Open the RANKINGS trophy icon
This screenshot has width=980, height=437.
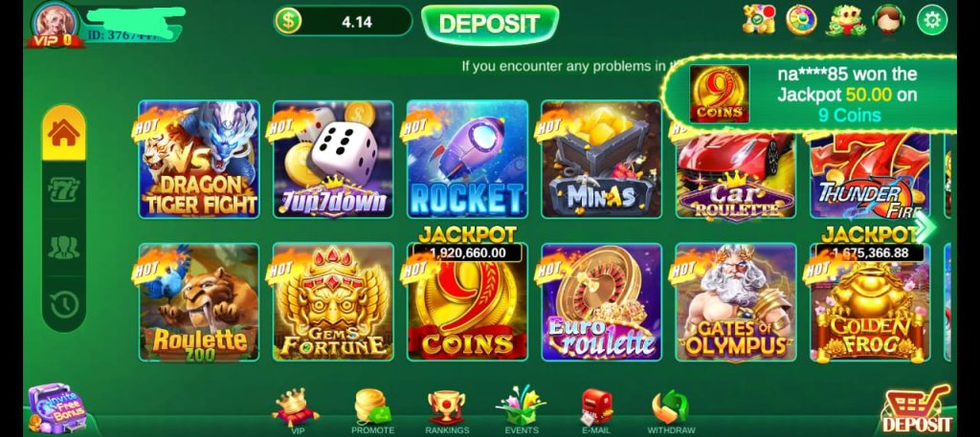[447, 412]
